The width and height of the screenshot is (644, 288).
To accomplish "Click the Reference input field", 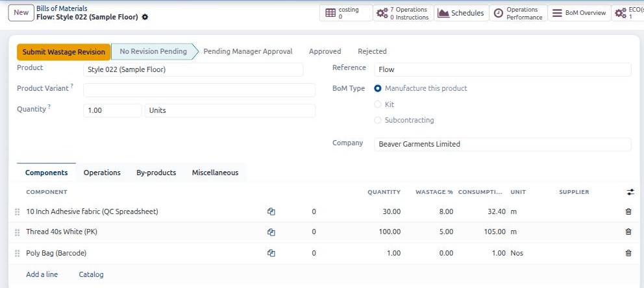I will [502, 70].
